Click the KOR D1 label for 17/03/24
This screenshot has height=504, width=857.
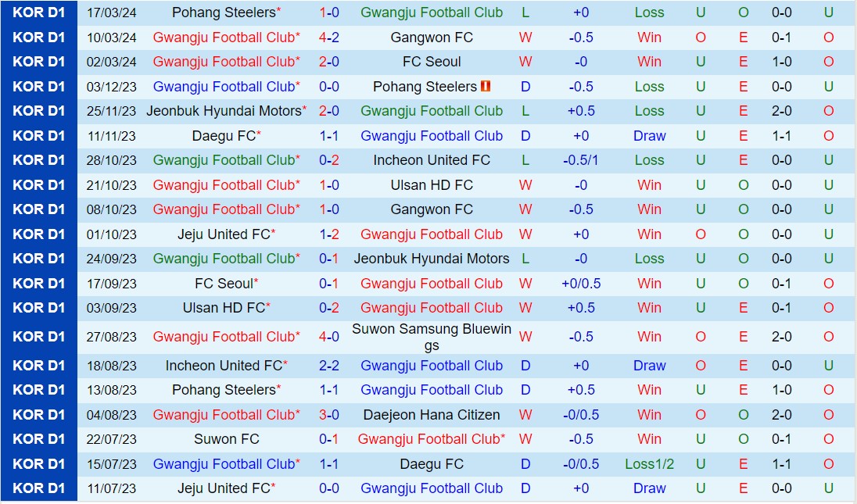(39, 13)
